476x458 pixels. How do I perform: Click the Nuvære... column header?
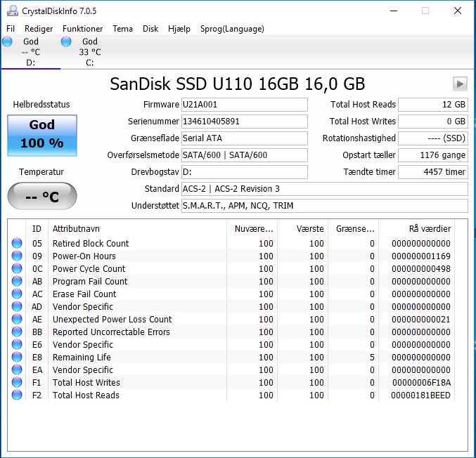click(252, 229)
